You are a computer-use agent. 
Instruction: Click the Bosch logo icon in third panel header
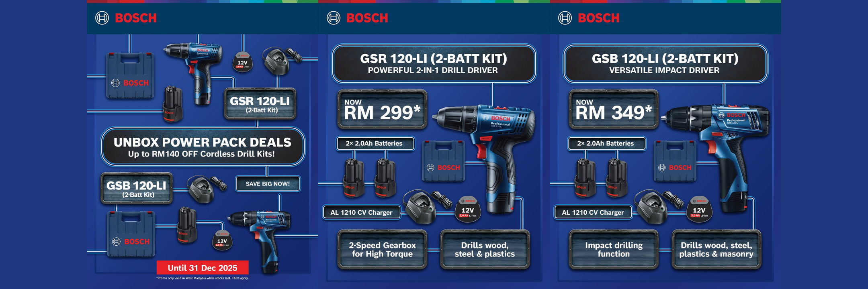pos(565,18)
